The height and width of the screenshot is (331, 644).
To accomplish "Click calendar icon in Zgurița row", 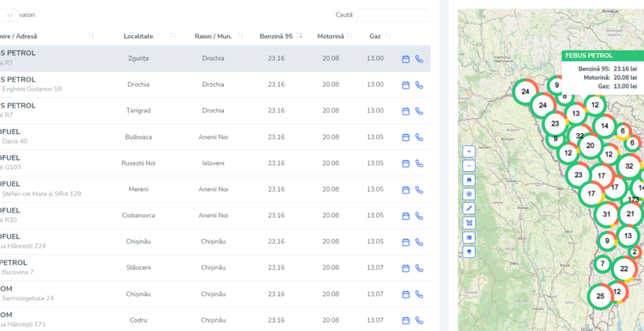I will point(406,59).
